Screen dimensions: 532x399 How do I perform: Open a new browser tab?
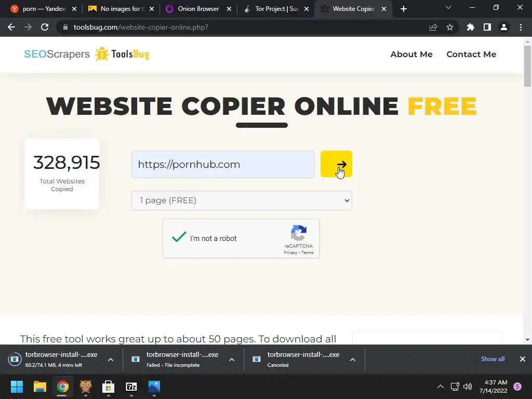[x=403, y=9]
